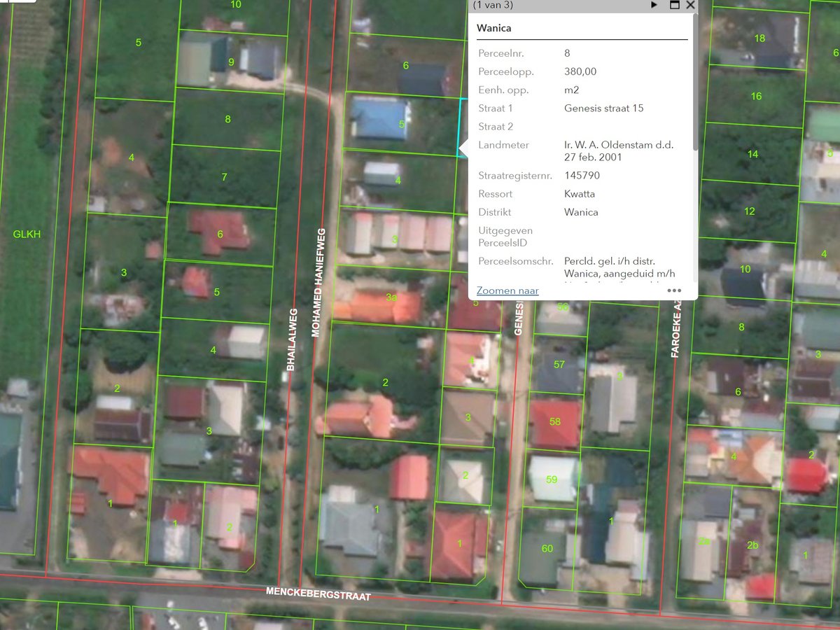Screen dimensions: 840x630
Task: Select parcel 2b on the map
Action: [x=752, y=545]
